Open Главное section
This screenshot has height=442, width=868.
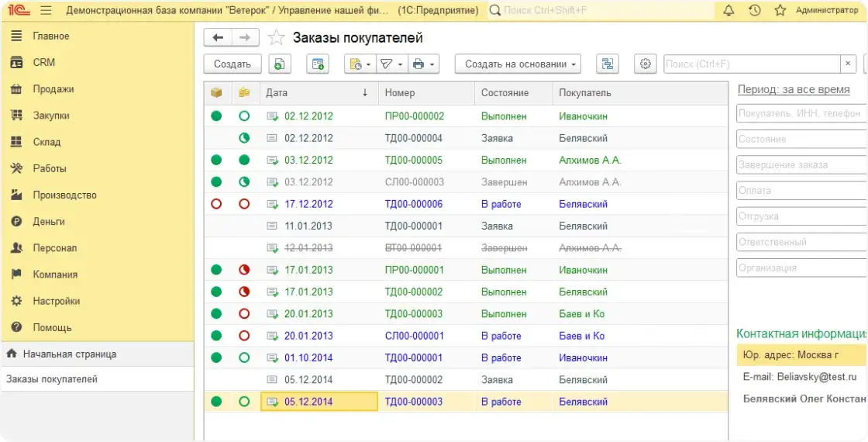51,36
